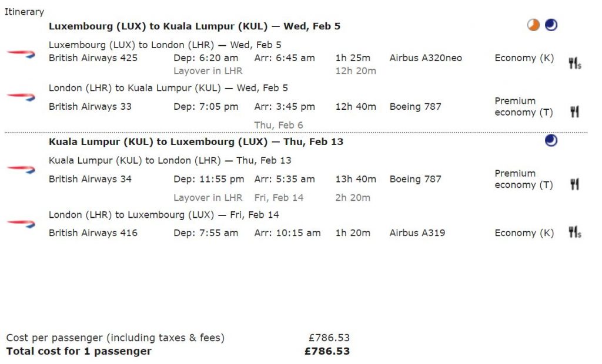Click the meal icon for British Airways 34

[x=574, y=184]
